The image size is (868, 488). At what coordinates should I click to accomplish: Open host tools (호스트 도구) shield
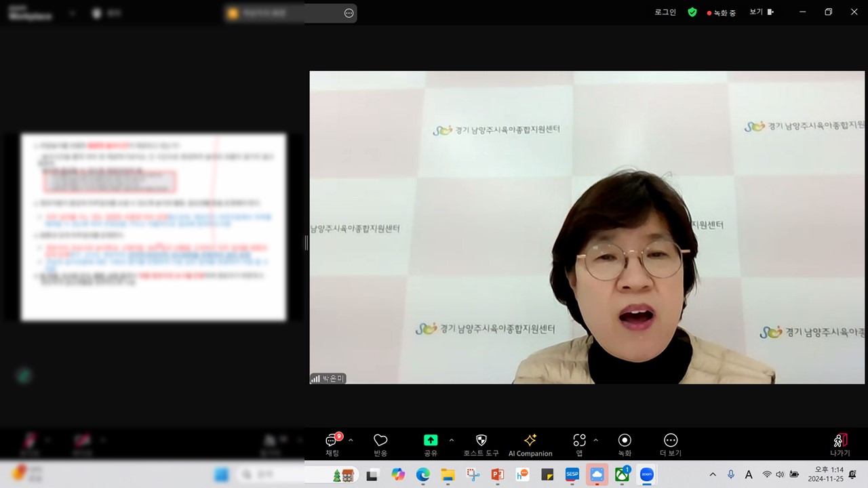481,445
